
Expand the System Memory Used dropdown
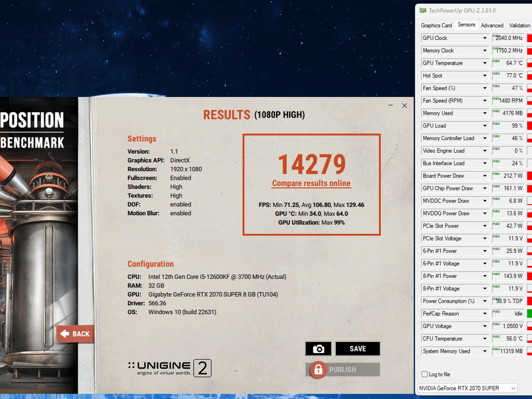click(x=485, y=351)
